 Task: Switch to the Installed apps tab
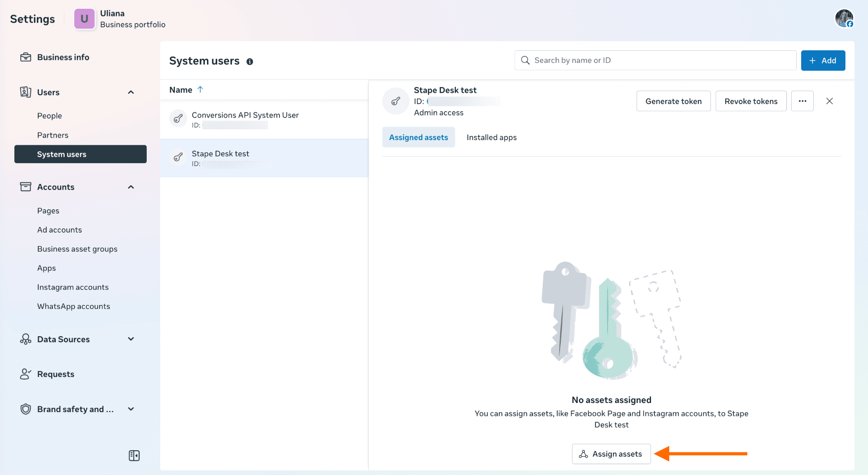click(x=491, y=137)
